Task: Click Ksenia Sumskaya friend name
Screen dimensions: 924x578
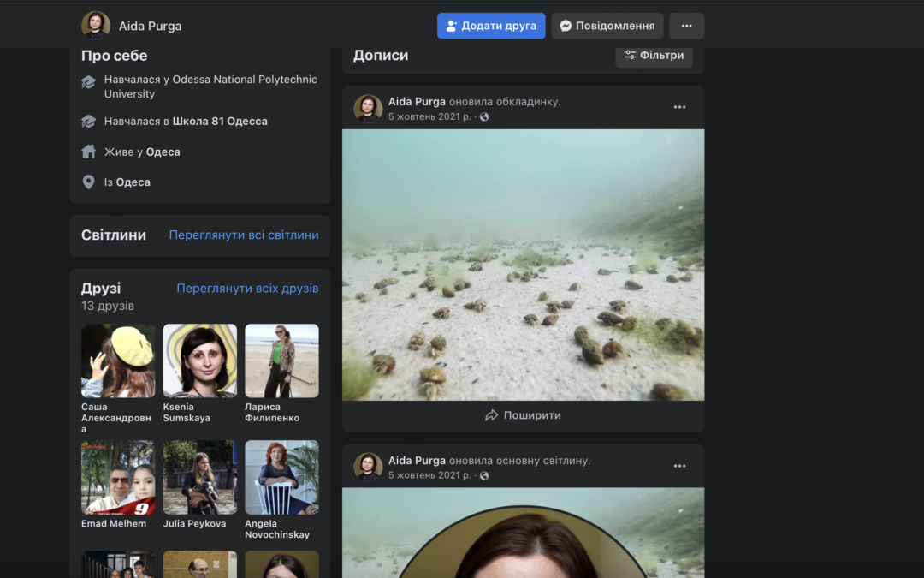Action: (x=187, y=412)
